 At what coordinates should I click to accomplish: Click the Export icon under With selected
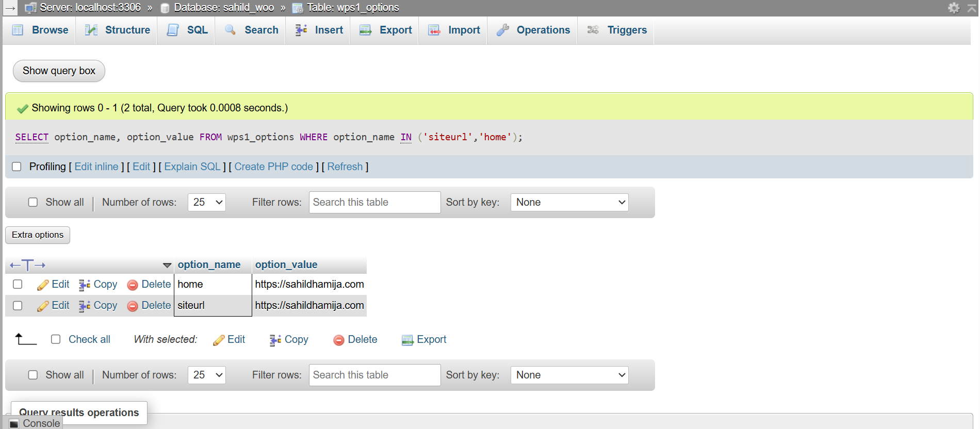click(x=407, y=340)
